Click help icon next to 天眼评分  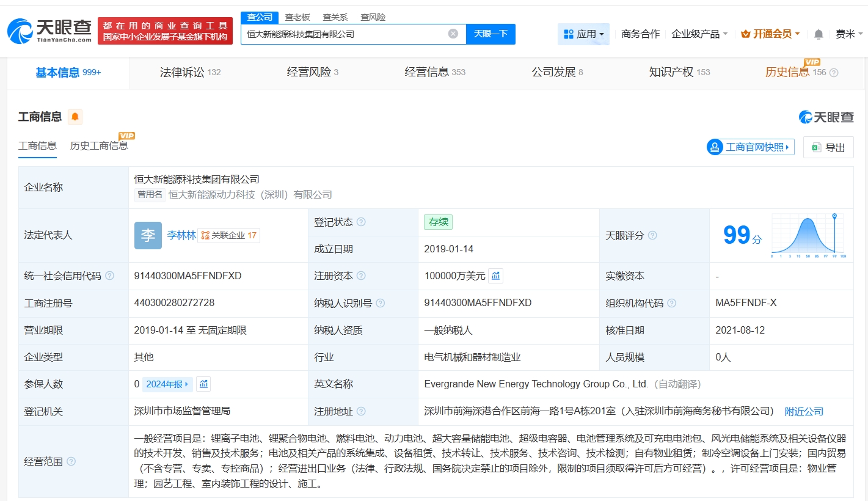tap(652, 236)
